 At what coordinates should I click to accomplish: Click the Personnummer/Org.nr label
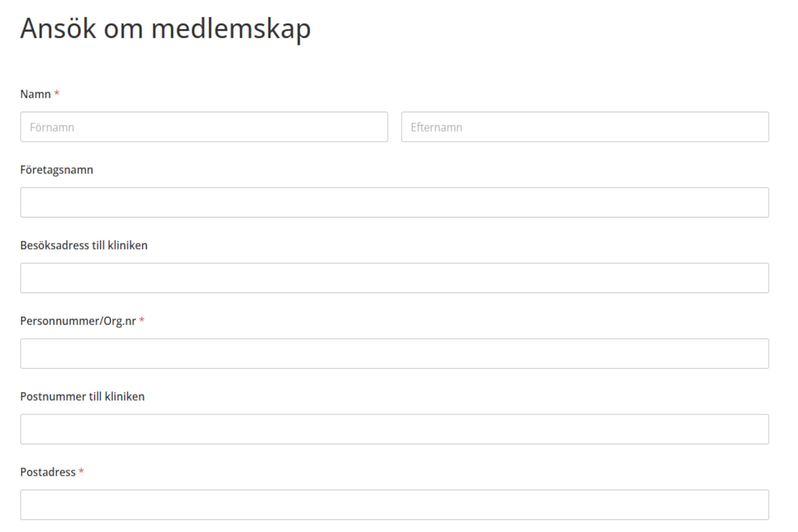pos(79,321)
